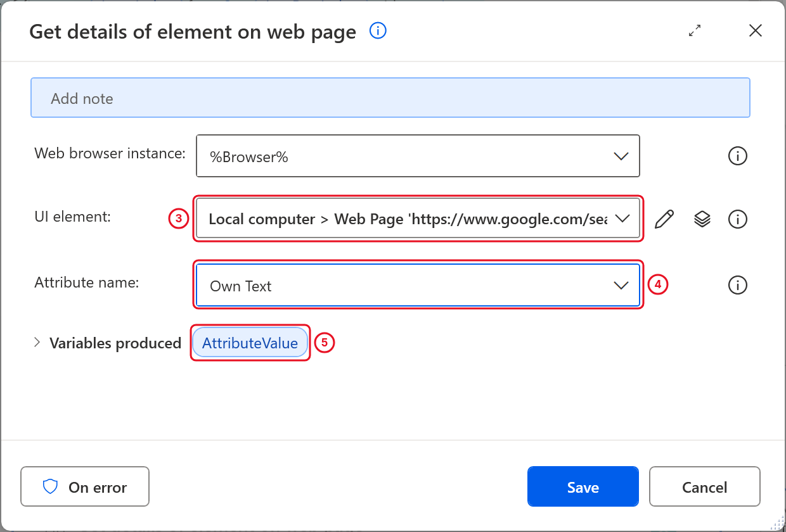Open the Web browser instance dropdown

(418, 156)
